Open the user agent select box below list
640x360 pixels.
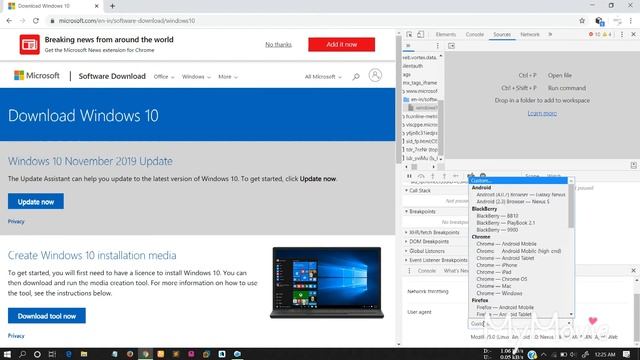coord(520,324)
